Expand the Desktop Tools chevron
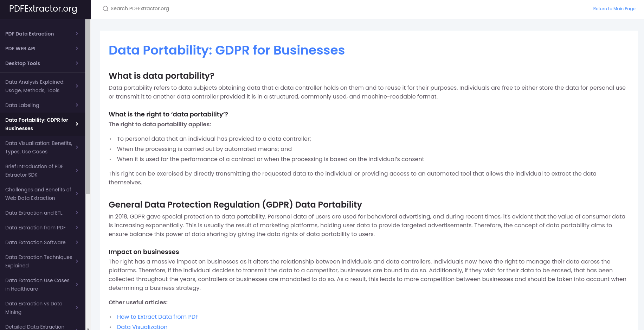 [x=77, y=63]
